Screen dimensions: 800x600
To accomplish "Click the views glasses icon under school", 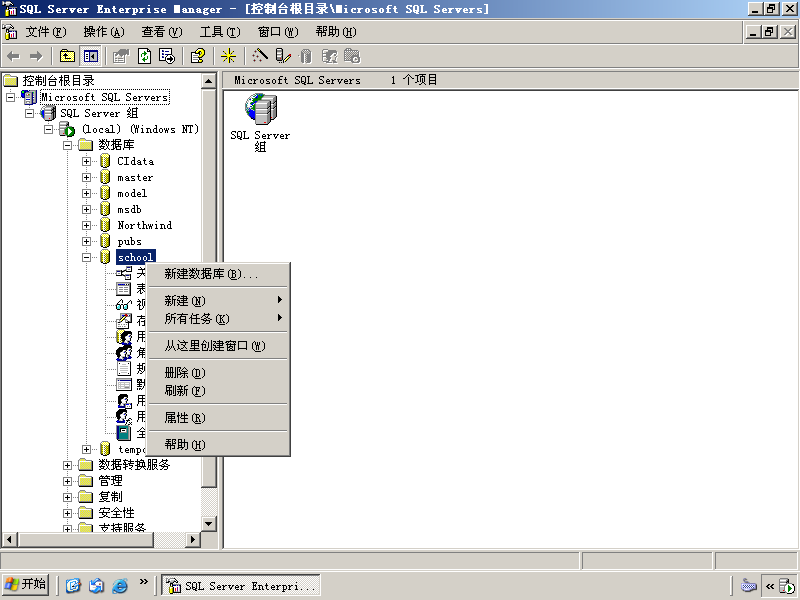I will tap(123, 305).
